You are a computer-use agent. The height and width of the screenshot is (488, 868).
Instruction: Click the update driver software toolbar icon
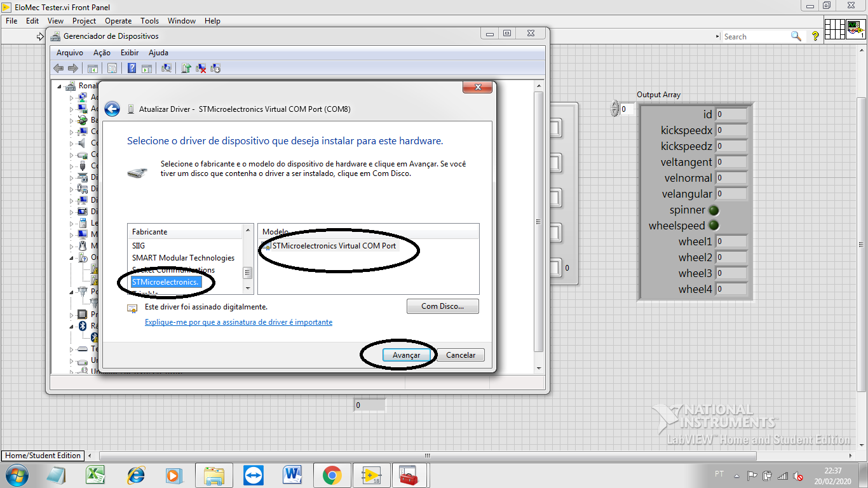click(186, 68)
